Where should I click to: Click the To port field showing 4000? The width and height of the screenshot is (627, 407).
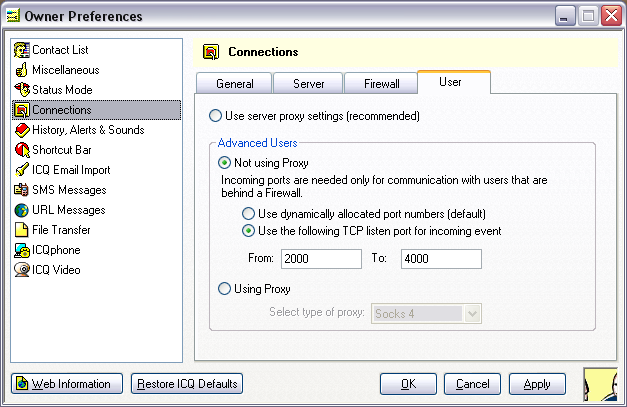pos(441,259)
